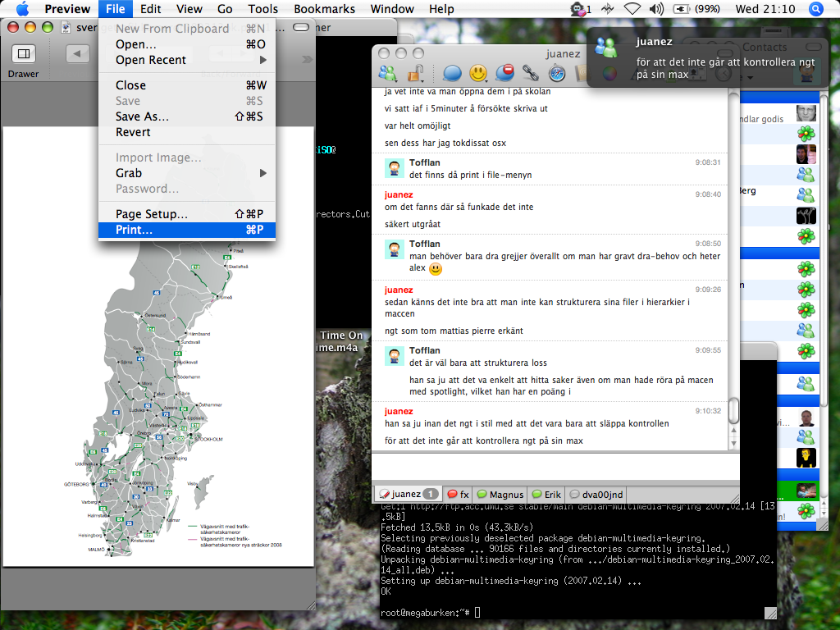Click the chat scrollbar up arrow
Image resolution: width=840 pixels, height=630 pixels.
click(x=733, y=431)
